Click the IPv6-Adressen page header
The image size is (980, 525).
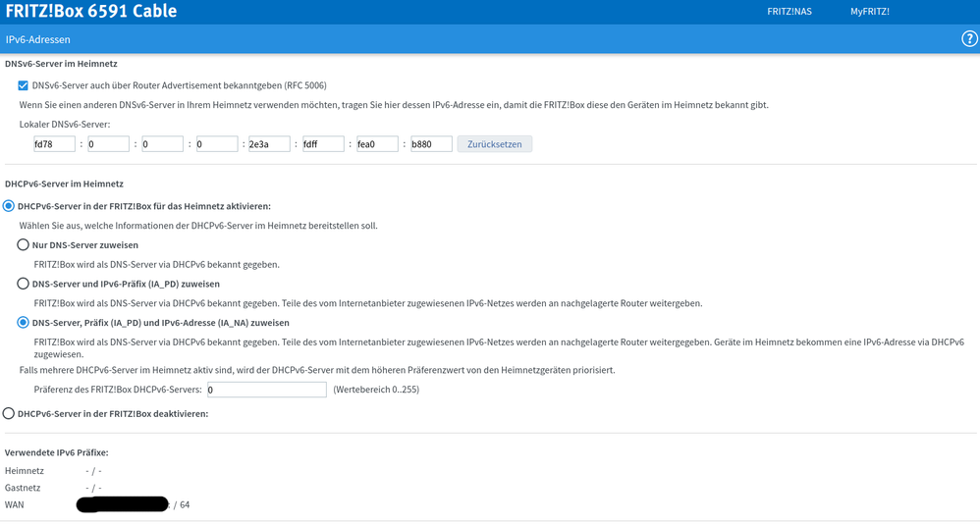(37, 39)
